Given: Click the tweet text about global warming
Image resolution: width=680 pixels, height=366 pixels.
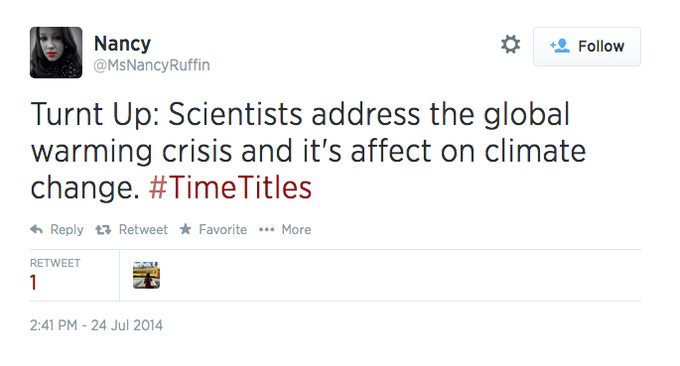Looking at the screenshot, I should [x=308, y=150].
